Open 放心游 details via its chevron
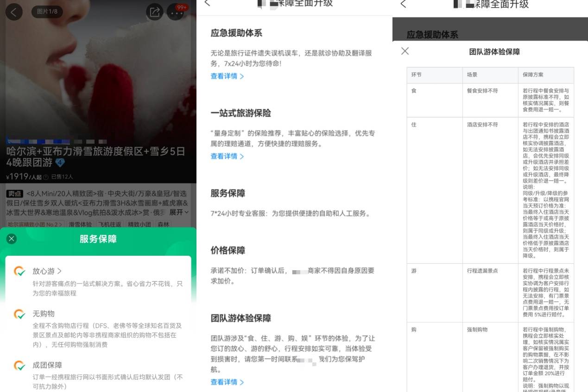 coord(59,271)
